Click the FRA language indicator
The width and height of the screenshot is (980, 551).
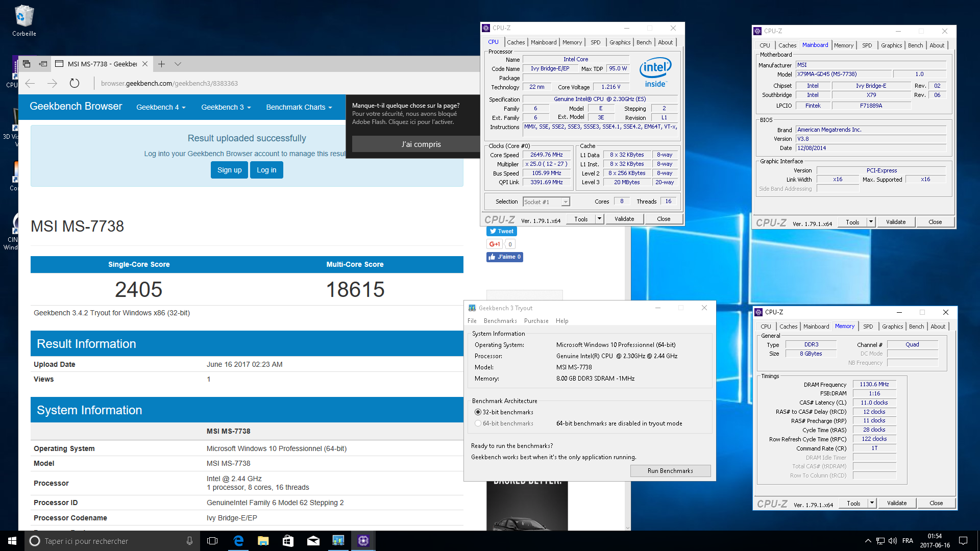tap(908, 541)
